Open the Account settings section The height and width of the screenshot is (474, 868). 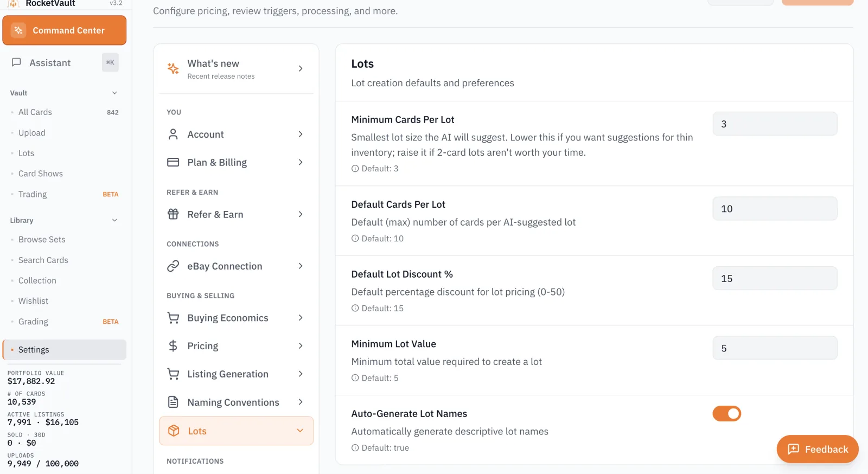pos(236,134)
